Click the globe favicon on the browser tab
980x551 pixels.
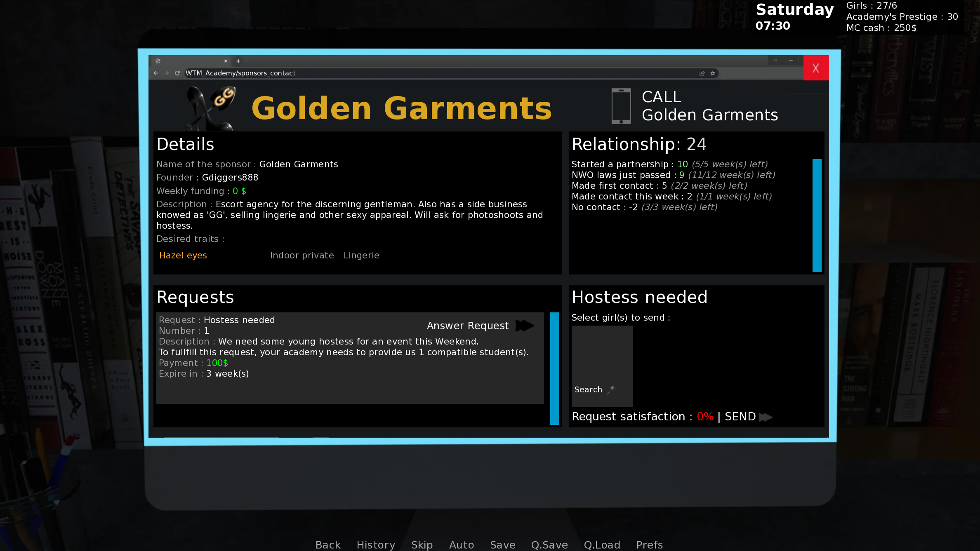point(158,61)
